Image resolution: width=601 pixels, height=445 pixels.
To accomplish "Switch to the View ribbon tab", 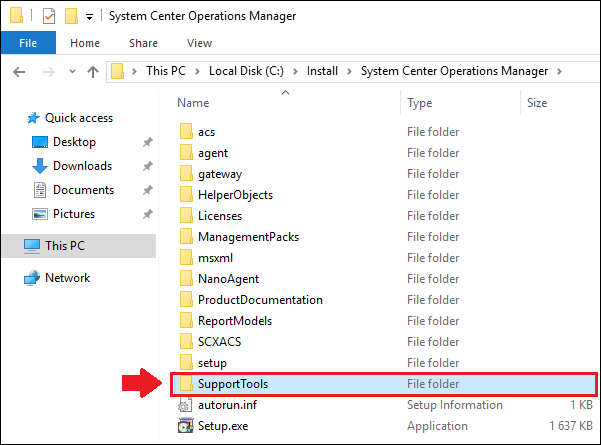I will click(x=199, y=43).
